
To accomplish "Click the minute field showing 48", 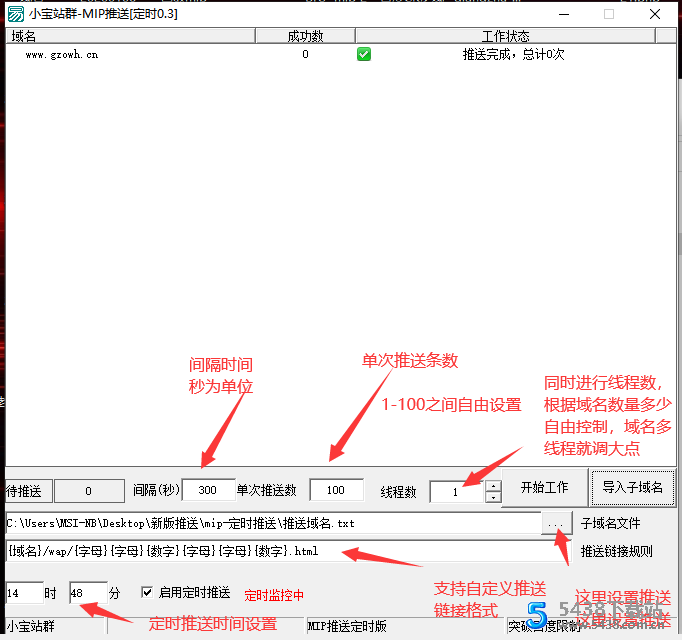I will (88, 593).
